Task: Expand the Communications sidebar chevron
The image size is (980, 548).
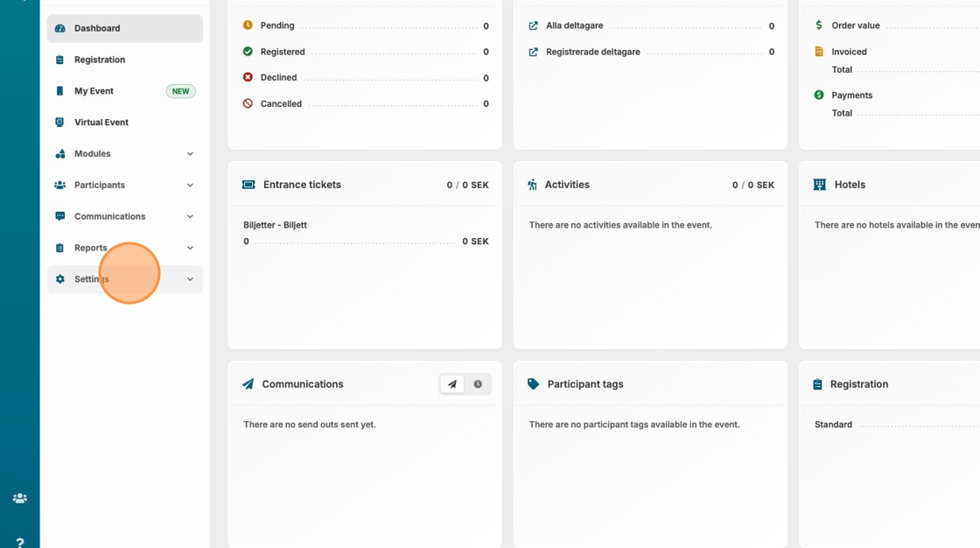Action: pyautogui.click(x=190, y=216)
